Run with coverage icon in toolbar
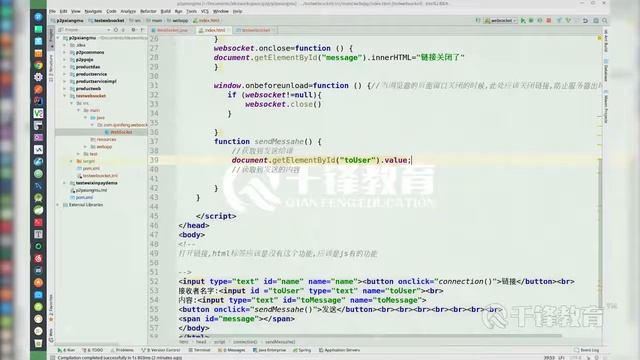640x360 pixels. pos(540,20)
